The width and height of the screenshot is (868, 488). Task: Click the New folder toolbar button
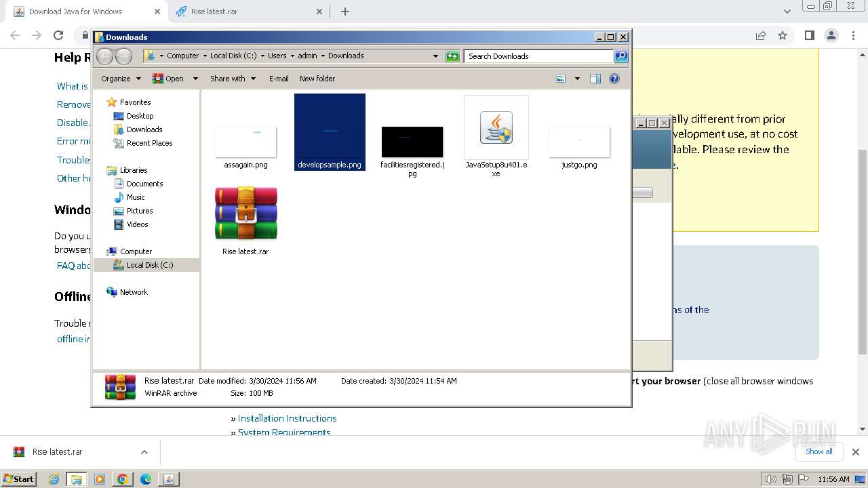coord(317,79)
